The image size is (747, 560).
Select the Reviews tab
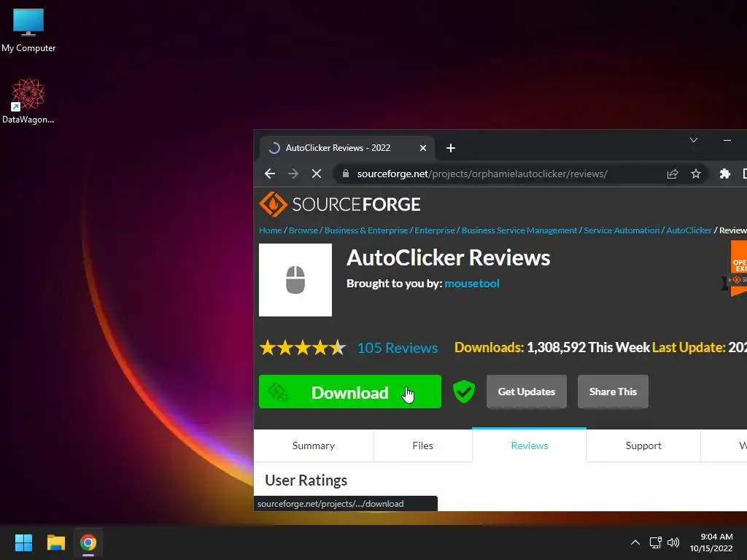(x=530, y=446)
